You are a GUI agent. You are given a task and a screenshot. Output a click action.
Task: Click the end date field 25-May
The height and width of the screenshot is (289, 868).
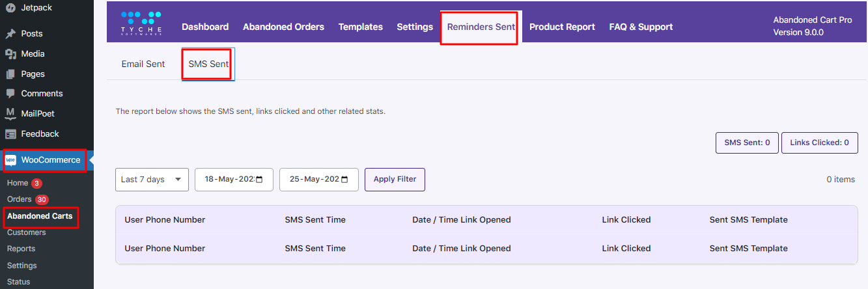(319, 180)
